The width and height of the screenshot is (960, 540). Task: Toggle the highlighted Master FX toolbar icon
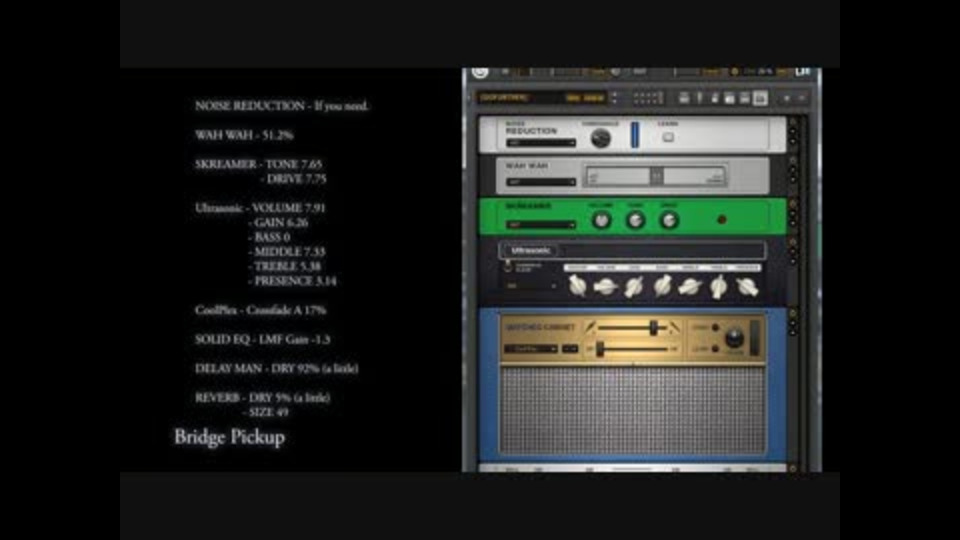[x=760, y=98]
